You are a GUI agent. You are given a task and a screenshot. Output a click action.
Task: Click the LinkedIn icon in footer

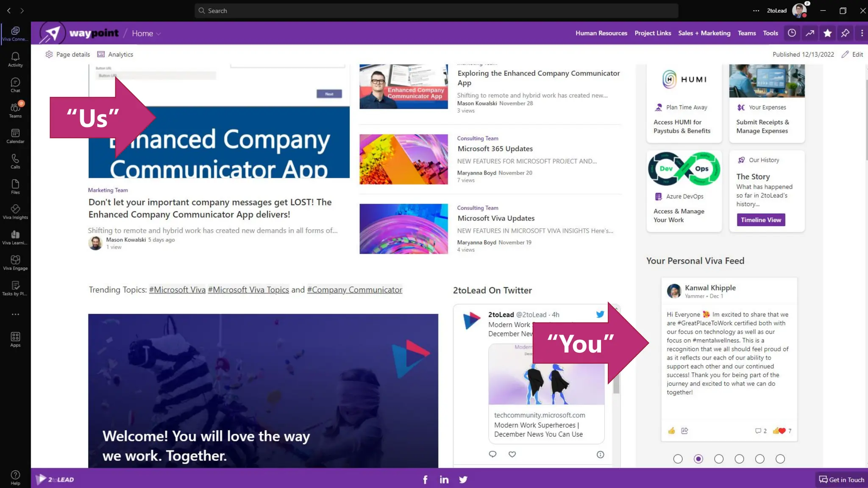pyautogui.click(x=444, y=480)
